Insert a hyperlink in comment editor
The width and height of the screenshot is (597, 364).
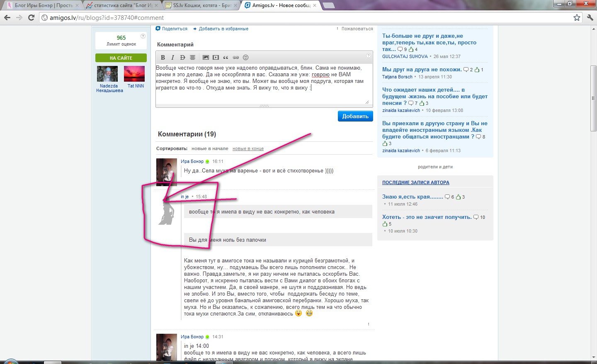[x=235, y=58]
